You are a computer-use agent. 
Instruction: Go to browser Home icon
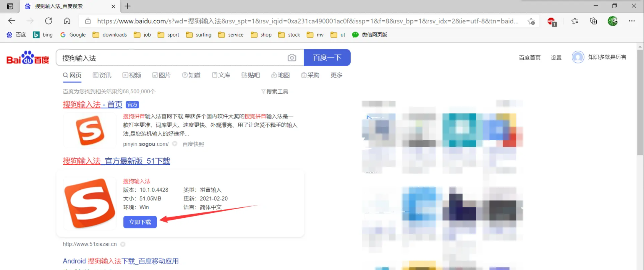pos(67,21)
